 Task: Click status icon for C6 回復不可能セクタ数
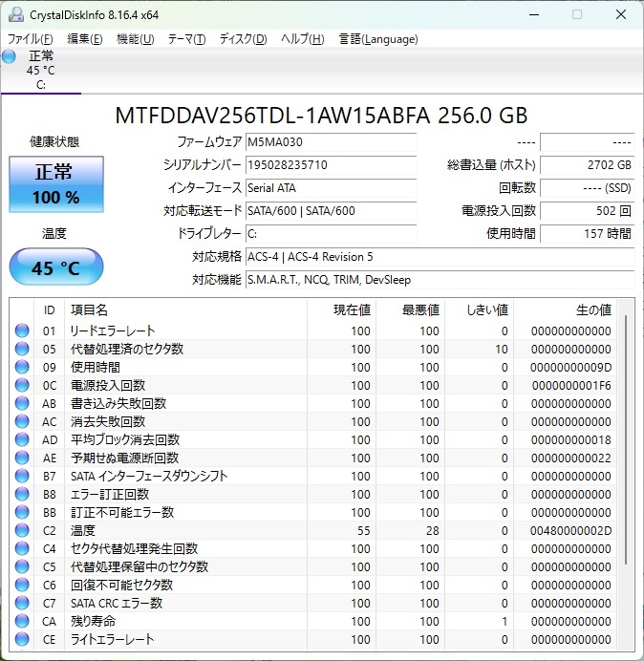pyautogui.click(x=22, y=585)
